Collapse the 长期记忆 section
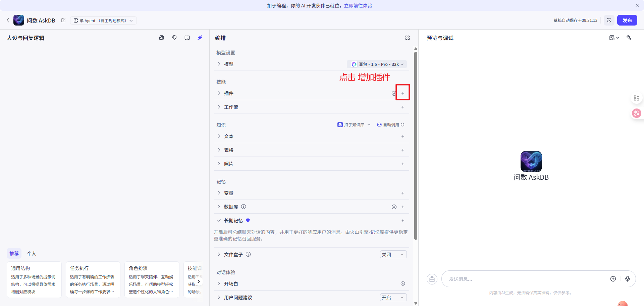The image size is (644, 306). (x=219, y=220)
